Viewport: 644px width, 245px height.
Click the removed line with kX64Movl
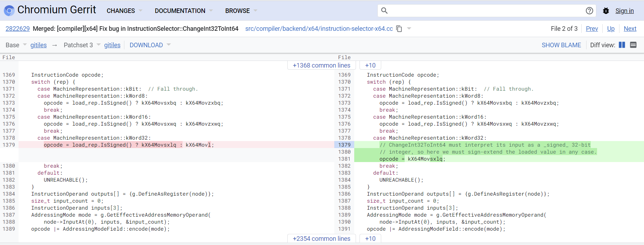point(129,145)
